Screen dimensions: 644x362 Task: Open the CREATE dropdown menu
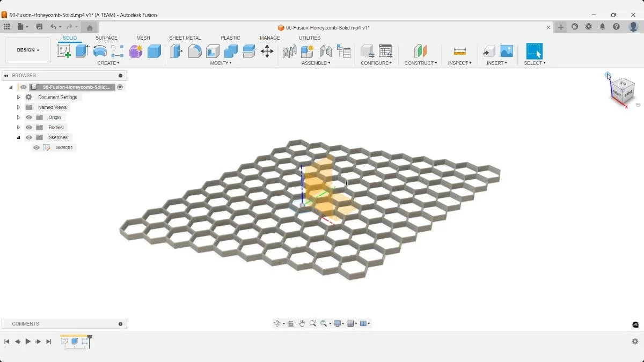[x=109, y=63]
